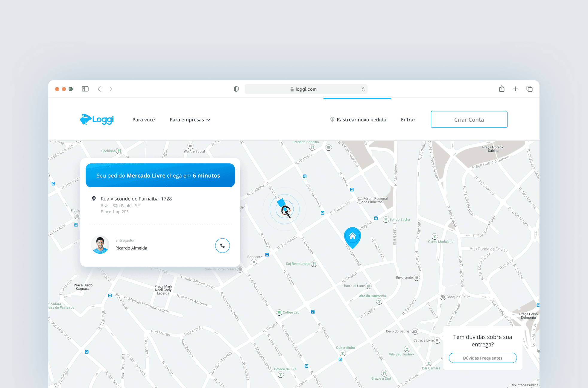The height and width of the screenshot is (388, 588).
Task: Select the Alto da Harmonia marker
Action: pyautogui.click(x=379, y=301)
